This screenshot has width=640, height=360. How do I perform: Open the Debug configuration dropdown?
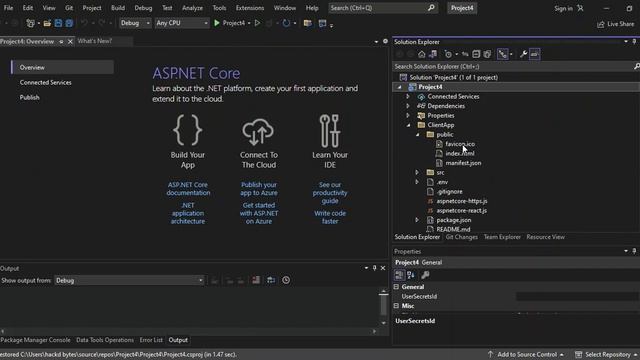[135, 23]
